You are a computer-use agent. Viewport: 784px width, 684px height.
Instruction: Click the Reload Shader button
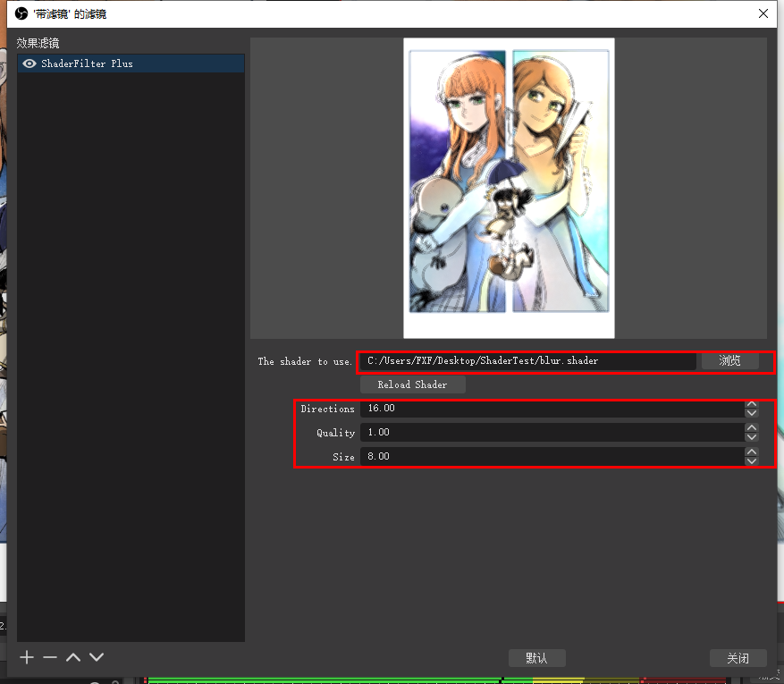412,384
